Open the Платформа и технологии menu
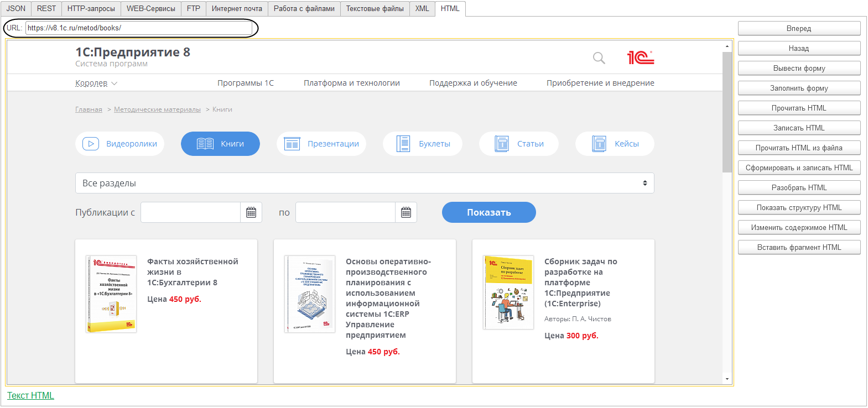Viewport: 868px width, 408px height. [352, 83]
